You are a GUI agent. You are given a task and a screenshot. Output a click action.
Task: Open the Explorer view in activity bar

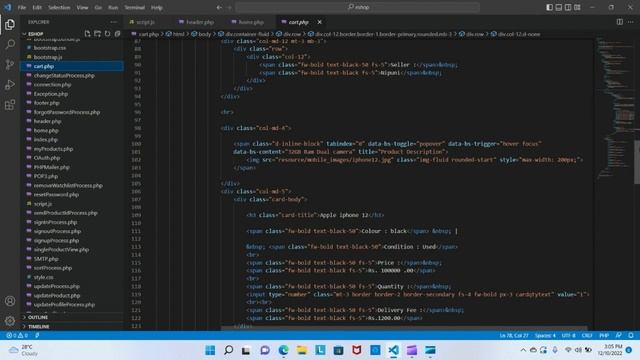pos(10,25)
